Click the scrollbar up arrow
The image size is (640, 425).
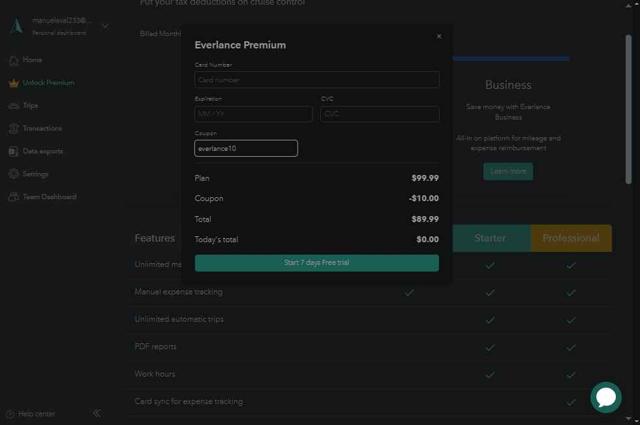click(x=629, y=5)
